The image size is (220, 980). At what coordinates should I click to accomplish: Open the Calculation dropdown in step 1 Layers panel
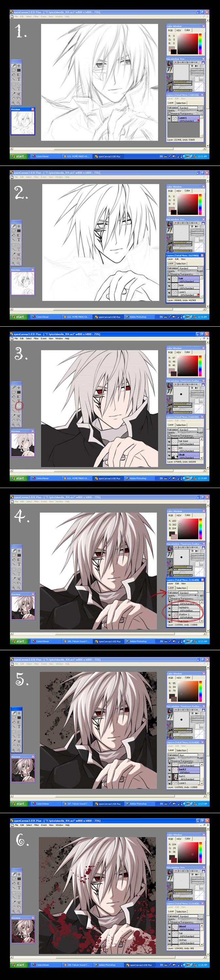tap(188, 108)
